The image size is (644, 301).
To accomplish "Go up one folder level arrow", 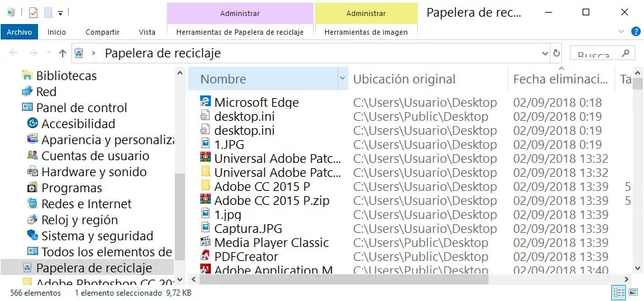I will coord(63,53).
